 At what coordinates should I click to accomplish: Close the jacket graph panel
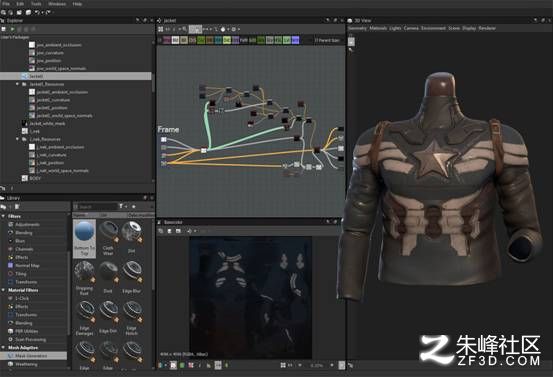pyautogui.click(x=342, y=20)
